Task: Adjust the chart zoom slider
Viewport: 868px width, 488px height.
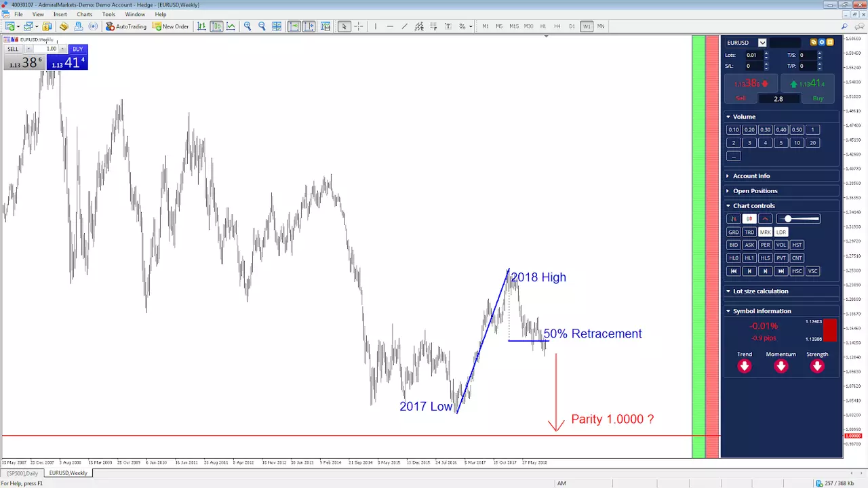Action: (798, 219)
